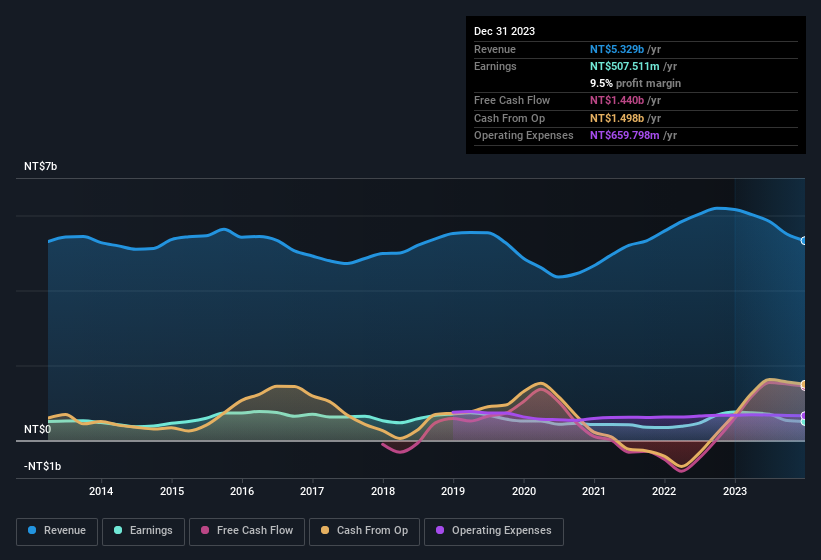
Task: Click the NT$659.798m operating expenses value
Action: [x=625, y=136]
